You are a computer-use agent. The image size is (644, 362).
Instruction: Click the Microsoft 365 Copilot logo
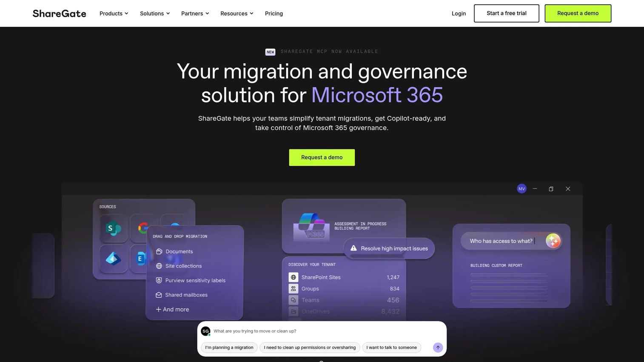312,225
